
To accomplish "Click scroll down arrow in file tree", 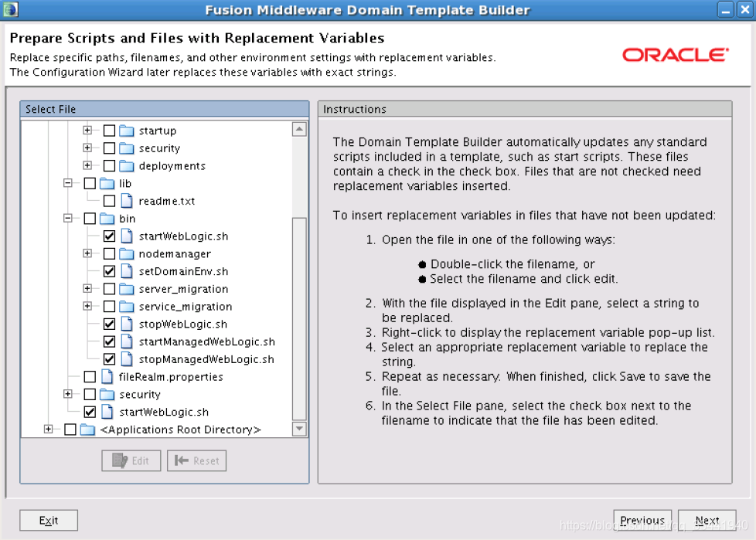I will [x=299, y=428].
